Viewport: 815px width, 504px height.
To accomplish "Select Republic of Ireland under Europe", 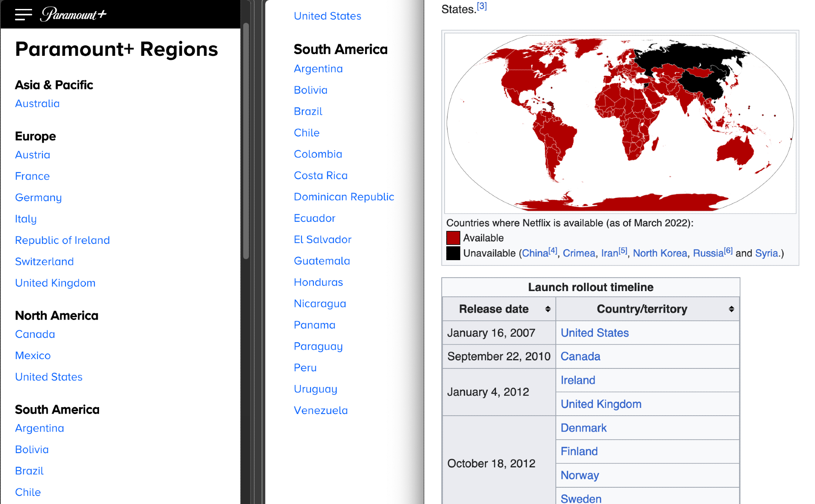I will [62, 240].
